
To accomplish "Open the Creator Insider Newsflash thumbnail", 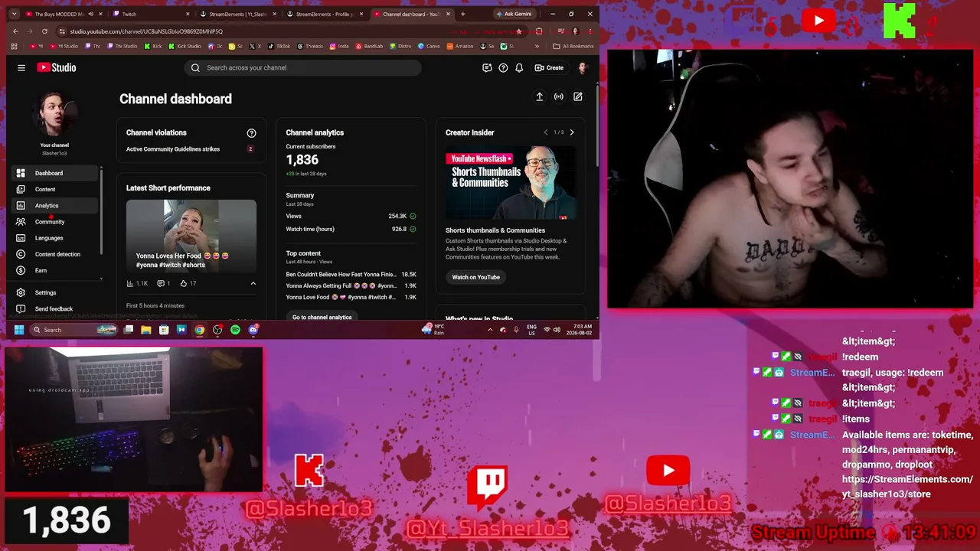I will click(x=511, y=184).
